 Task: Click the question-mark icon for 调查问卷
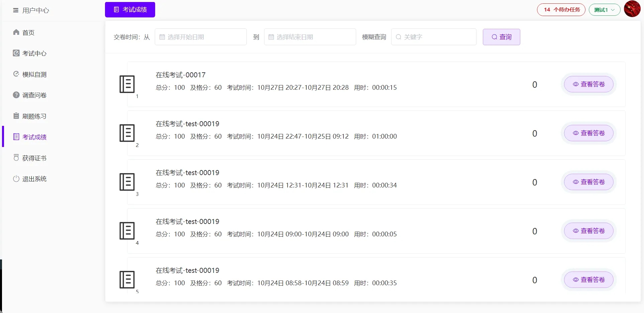(x=16, y=95)
